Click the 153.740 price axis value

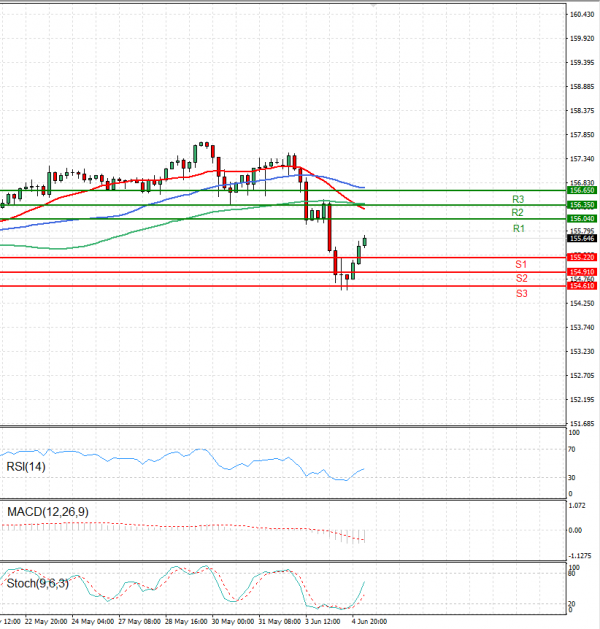[x=582, y=327]
